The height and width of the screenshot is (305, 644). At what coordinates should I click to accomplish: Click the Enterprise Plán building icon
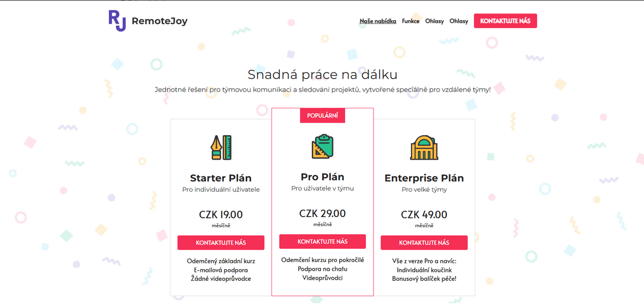click(424, 147)
